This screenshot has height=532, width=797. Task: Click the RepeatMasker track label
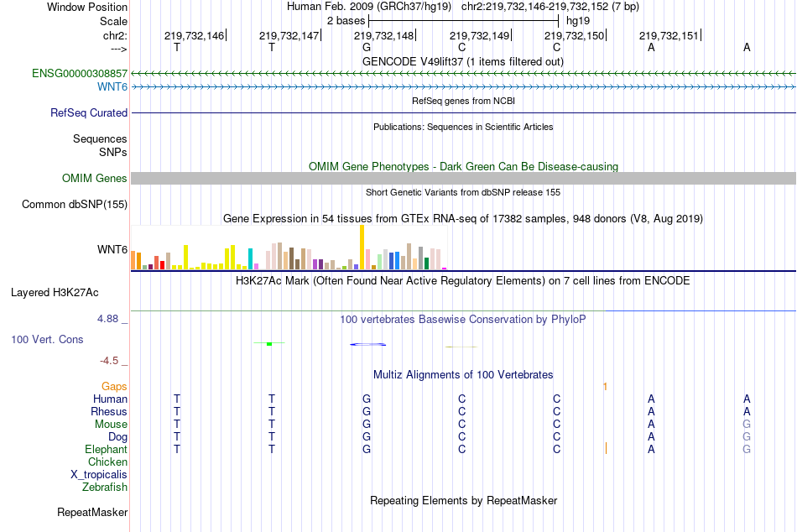click(92, 513)
